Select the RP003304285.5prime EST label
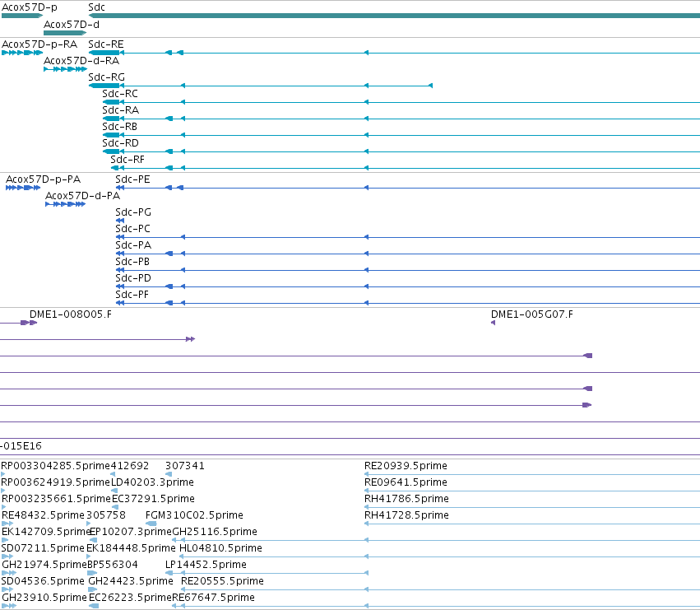Viewport: 700px width, 610px height. click(55, 466)
